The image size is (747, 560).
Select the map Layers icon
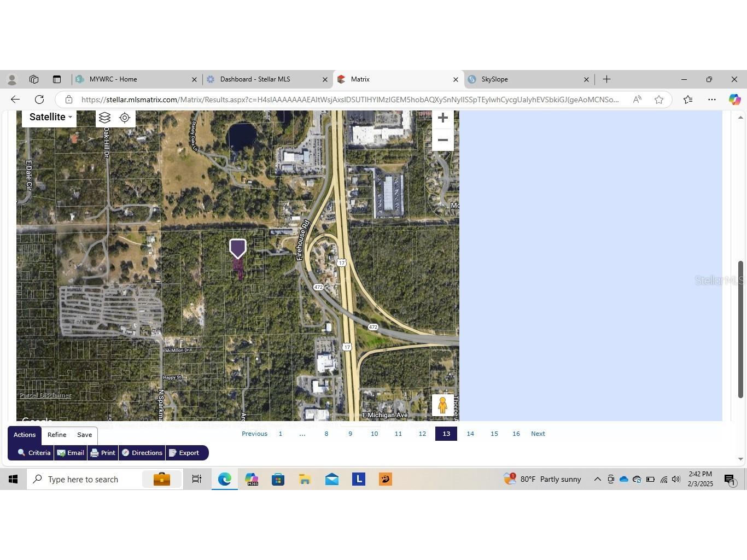click(x=104, y=117)
